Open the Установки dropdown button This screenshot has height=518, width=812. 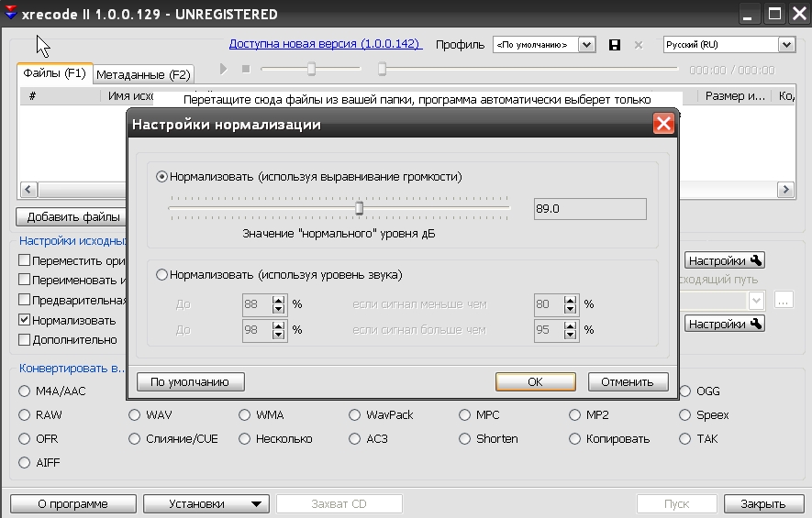[206, 503]
